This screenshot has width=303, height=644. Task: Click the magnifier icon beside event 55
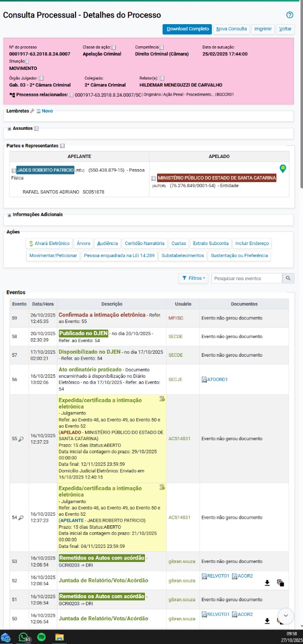tap(21, 439)
